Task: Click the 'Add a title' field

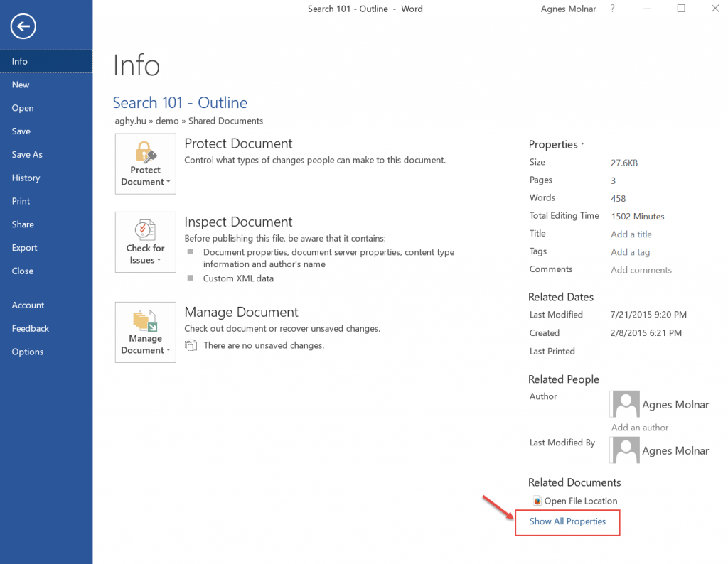Action: tap(631, 234)
